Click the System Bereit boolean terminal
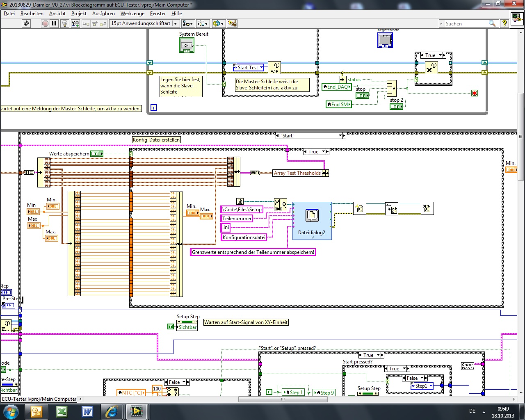Screen dimensions: 525x420 click(x=187, y=46)
